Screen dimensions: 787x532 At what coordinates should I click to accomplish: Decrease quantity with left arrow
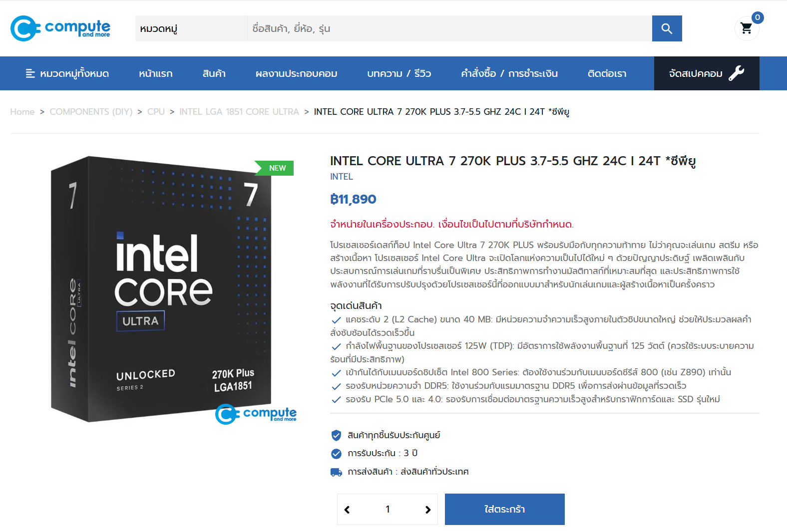(x=347, y=510)
